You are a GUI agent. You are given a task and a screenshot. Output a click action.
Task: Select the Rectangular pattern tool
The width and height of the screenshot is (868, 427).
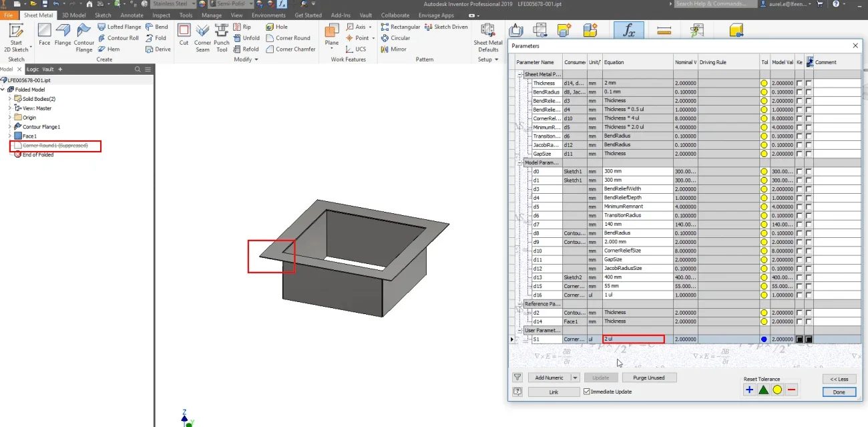point(401,27)
